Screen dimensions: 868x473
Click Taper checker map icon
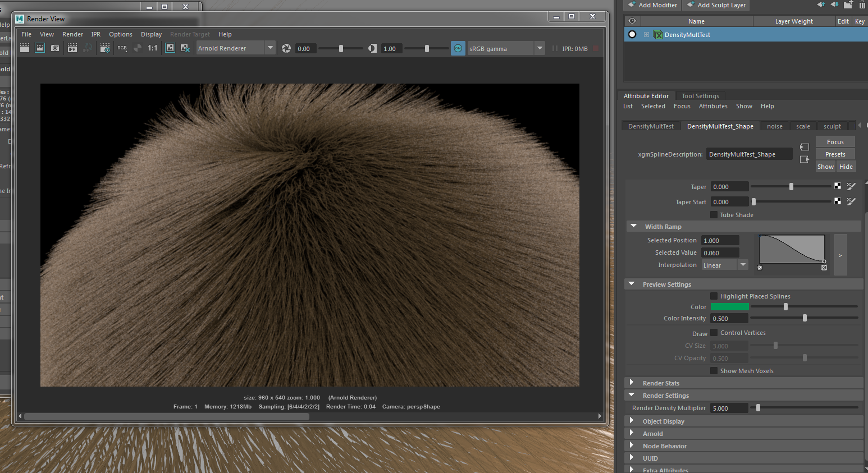tap(838, 186)
